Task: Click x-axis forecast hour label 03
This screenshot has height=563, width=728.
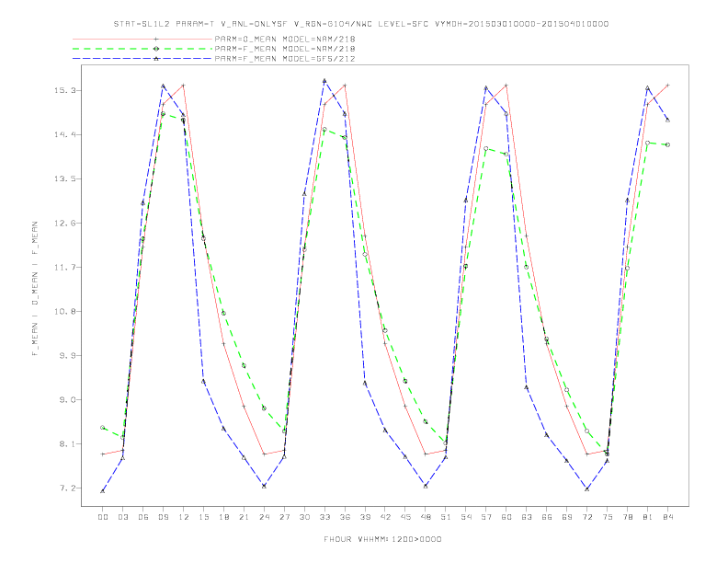Action: click(122, 517)
